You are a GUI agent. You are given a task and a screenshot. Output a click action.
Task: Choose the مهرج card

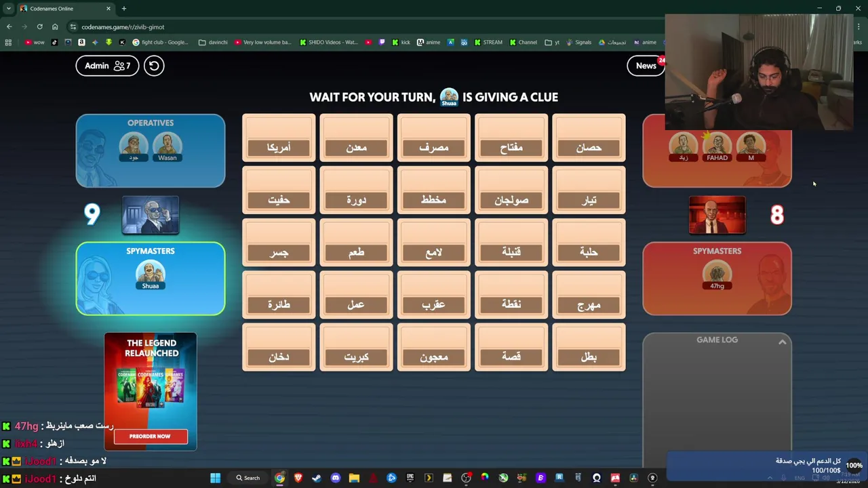pyautogui.click(x=589, y=295)
